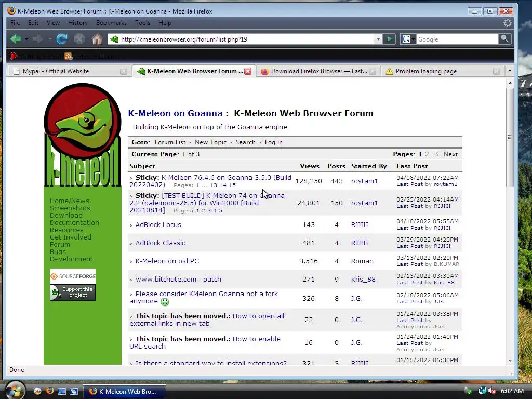
Task: Click the Stop loading icon
Action: 79,39
